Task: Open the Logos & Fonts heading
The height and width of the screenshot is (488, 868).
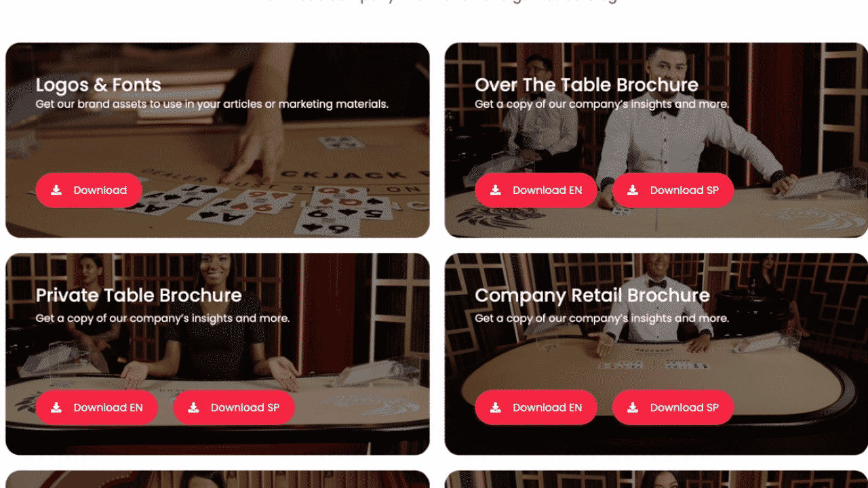Action: [x=98, y=85]
